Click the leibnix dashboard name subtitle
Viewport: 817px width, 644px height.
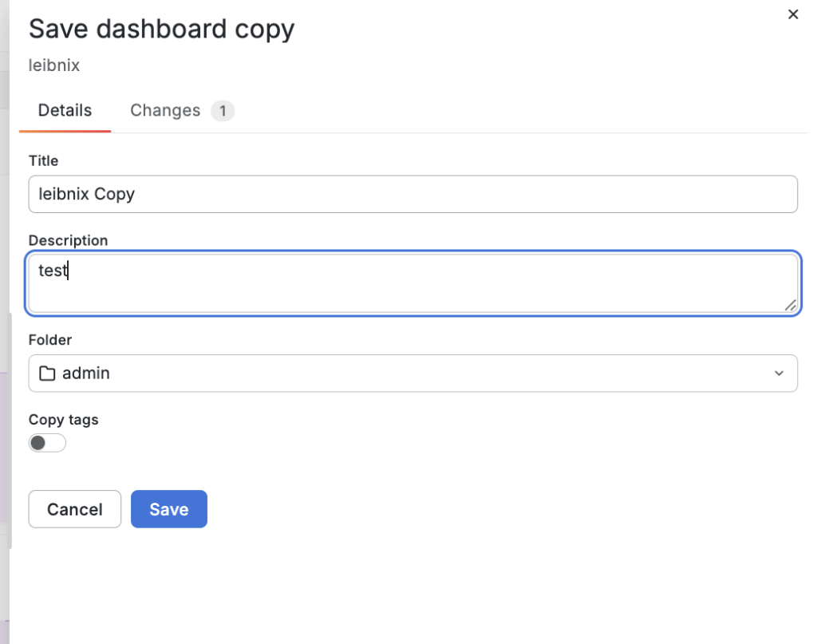53,65
